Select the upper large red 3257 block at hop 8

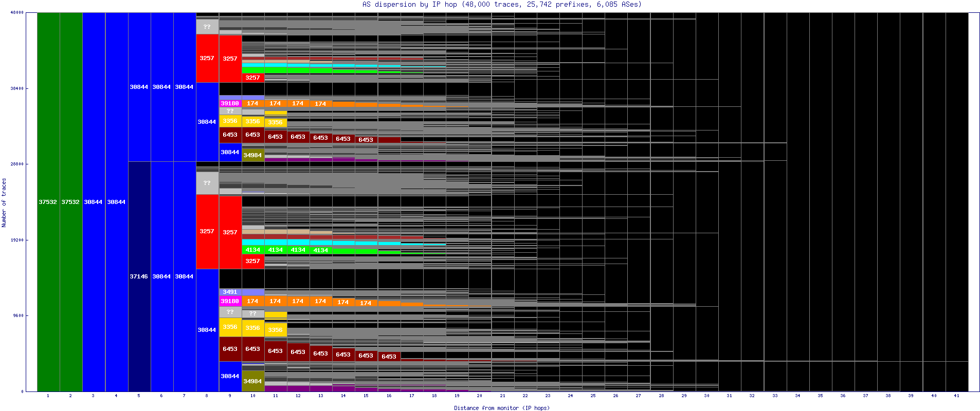(x=207, y=58)
